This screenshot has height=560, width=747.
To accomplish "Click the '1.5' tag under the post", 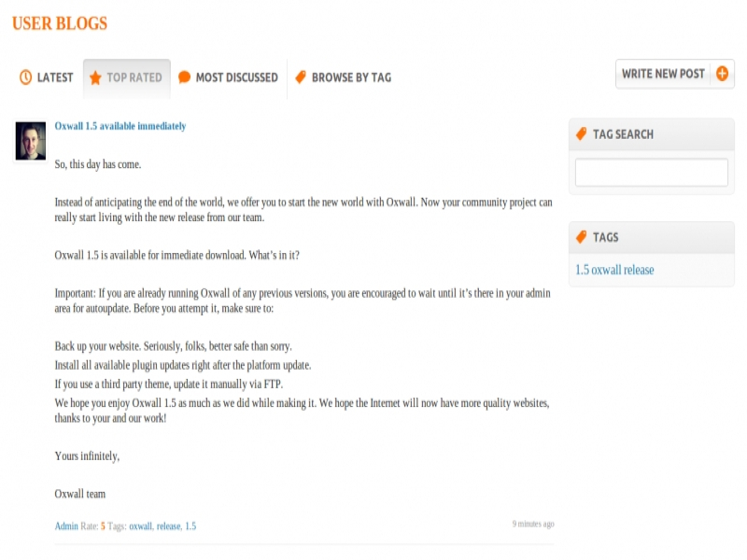I will (x=190, y=526).
